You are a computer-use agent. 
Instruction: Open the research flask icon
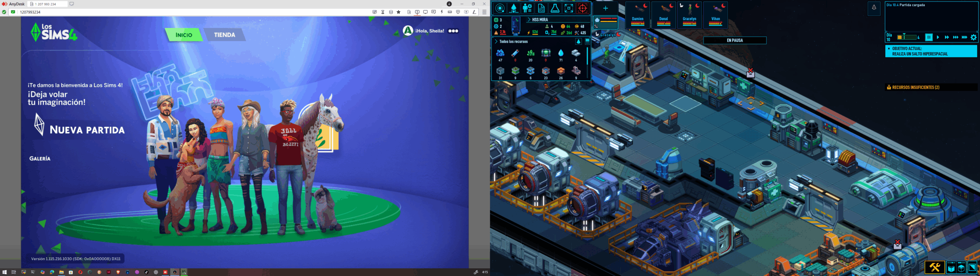pos(555,8)
